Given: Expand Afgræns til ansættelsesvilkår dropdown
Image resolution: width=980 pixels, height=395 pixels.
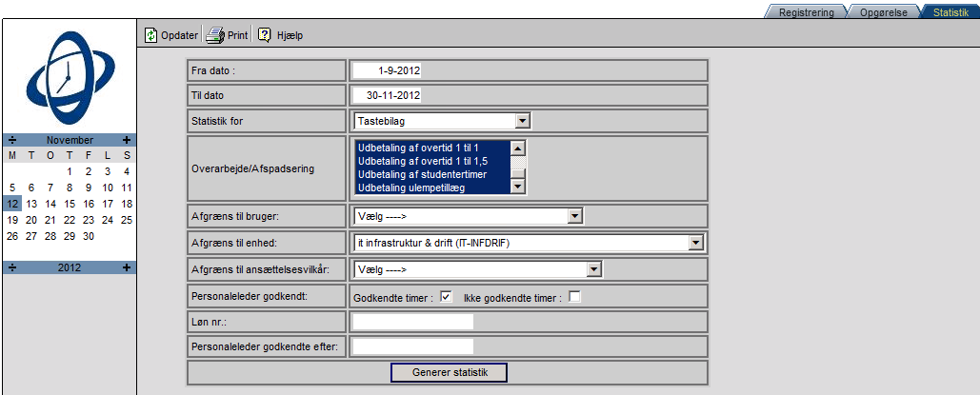Looking at the screenshot, I should 594,269.
